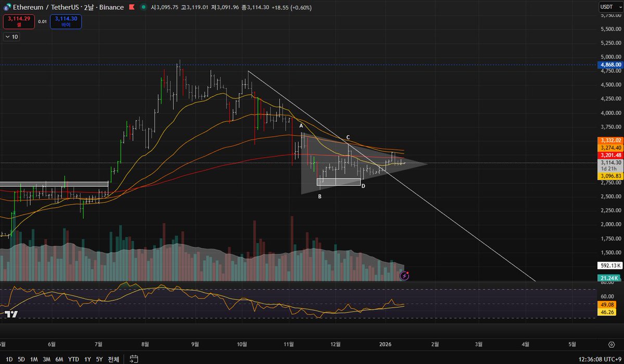
Task: Click the 3,114.30 current price label
Action: coord(610,162)
